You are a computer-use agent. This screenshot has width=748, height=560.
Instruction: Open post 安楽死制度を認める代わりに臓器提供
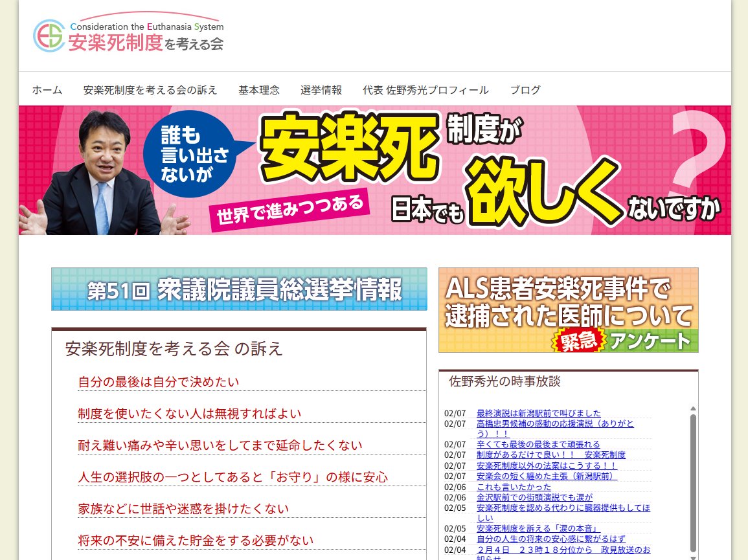point(563,513)
